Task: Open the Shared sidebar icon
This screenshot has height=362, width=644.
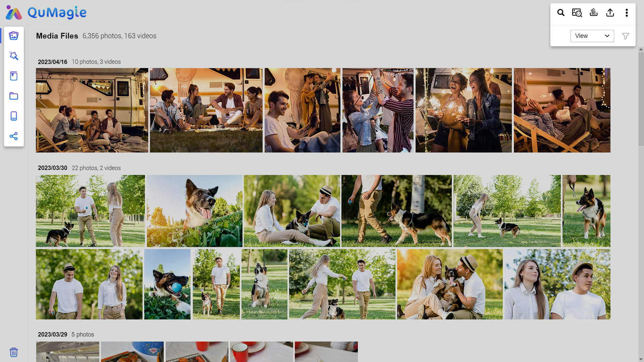Action: (x=14, y=136)
